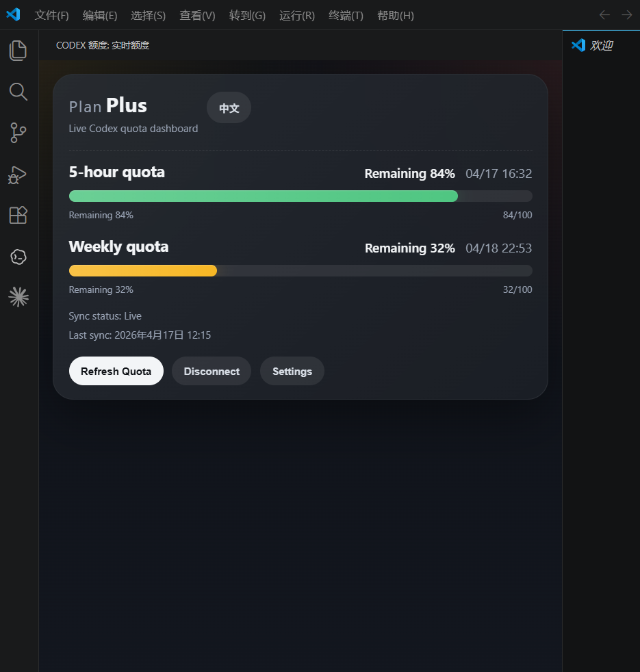Open Run and Debug icon

[18, 175]
